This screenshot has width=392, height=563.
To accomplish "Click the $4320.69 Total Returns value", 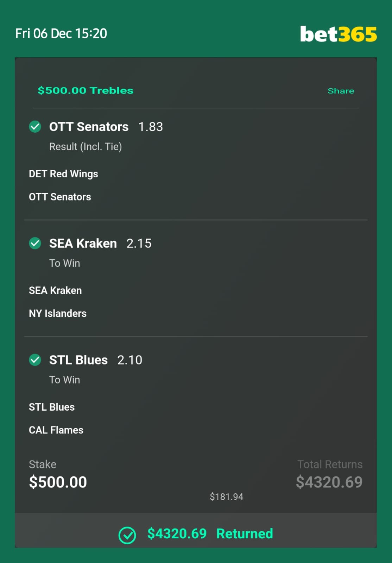I will point(329,482).
